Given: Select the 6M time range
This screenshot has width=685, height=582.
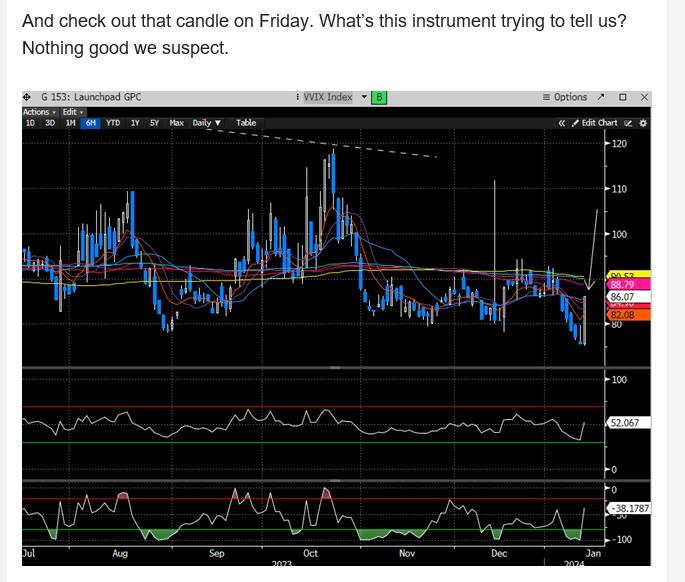Looking at the screenshot, I should pos(91,123).
